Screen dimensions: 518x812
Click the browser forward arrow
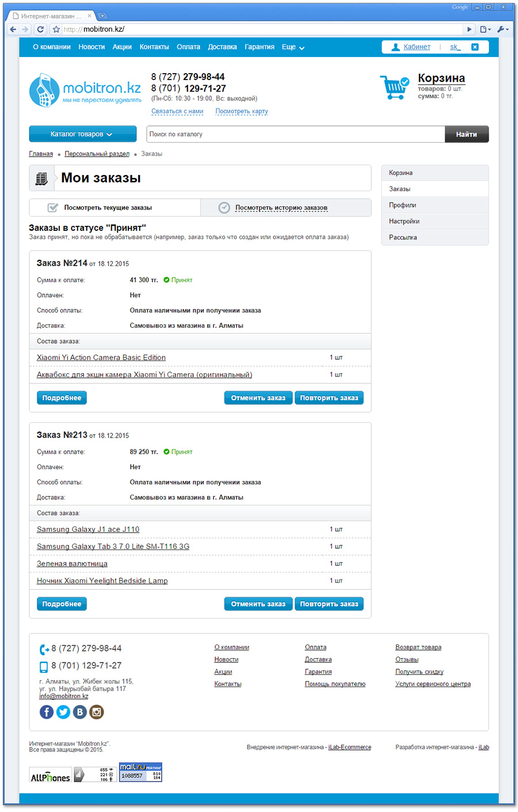25,29
